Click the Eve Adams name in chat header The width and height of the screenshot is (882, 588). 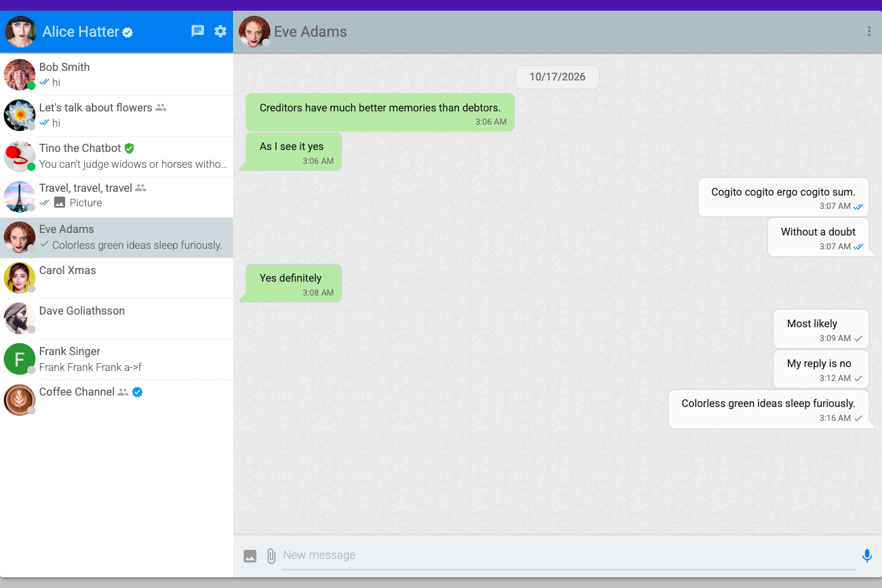coord(310,32)
